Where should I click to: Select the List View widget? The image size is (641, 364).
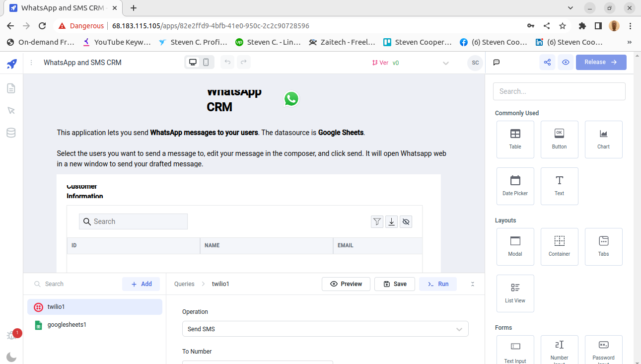pos(515,293)
